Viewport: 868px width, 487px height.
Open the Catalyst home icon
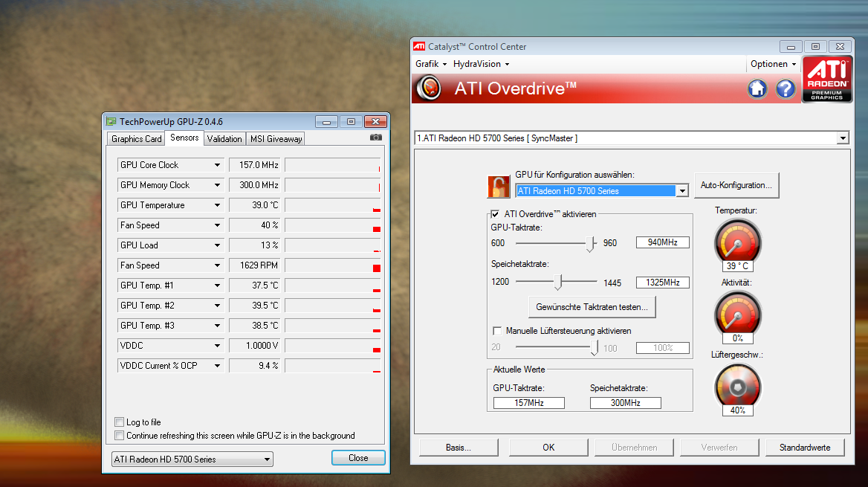pyautogui.click(x=757, y=88)
